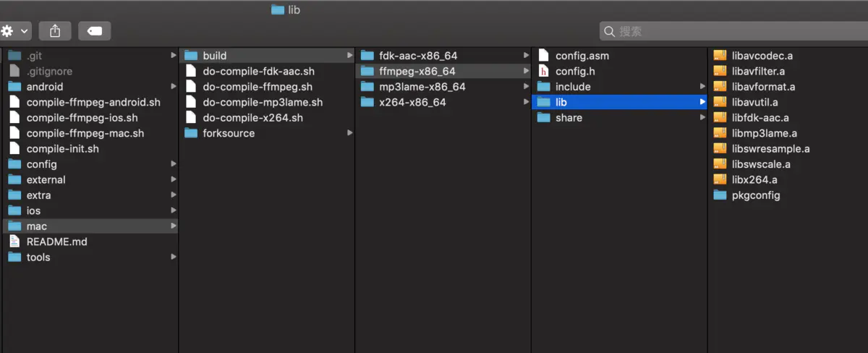Expand the tools folder arrow
This screenshot has width=868, height=353.
click(x=174, y=258)
